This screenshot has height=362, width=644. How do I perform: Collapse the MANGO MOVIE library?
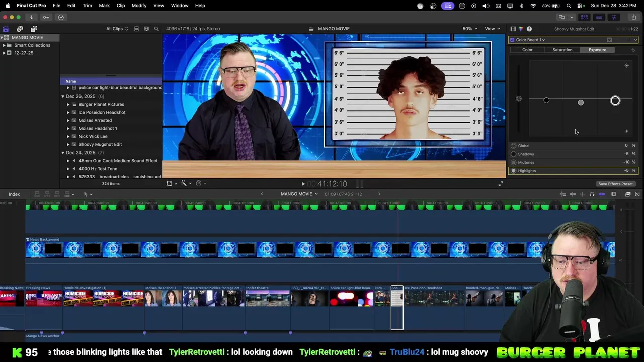(2, 38)
